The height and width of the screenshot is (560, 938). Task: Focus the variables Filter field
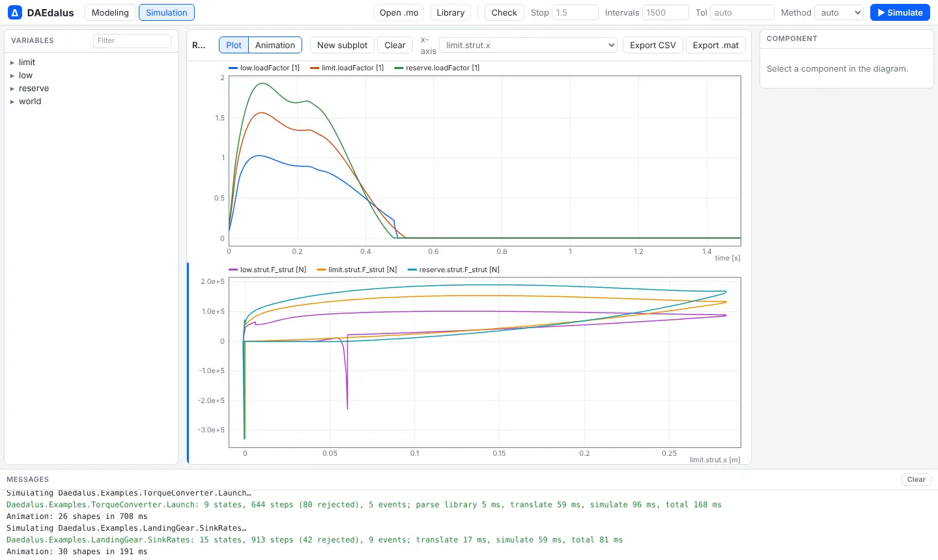pos(132,40)
